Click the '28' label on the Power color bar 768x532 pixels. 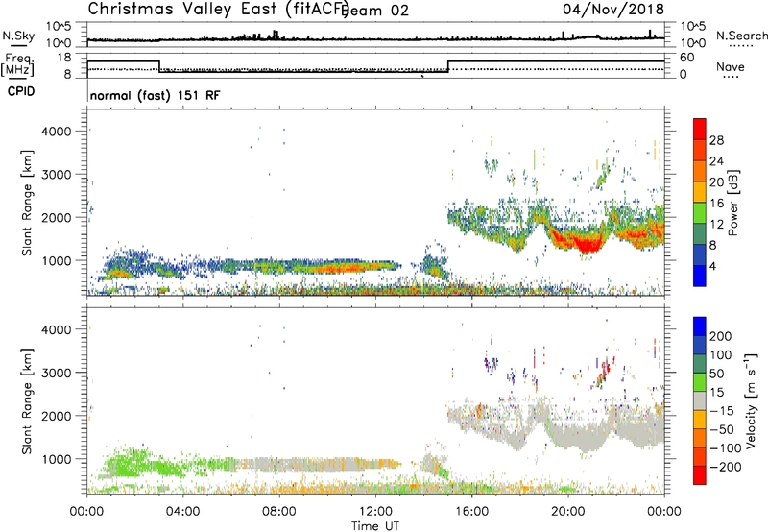[x=716, y=140]
